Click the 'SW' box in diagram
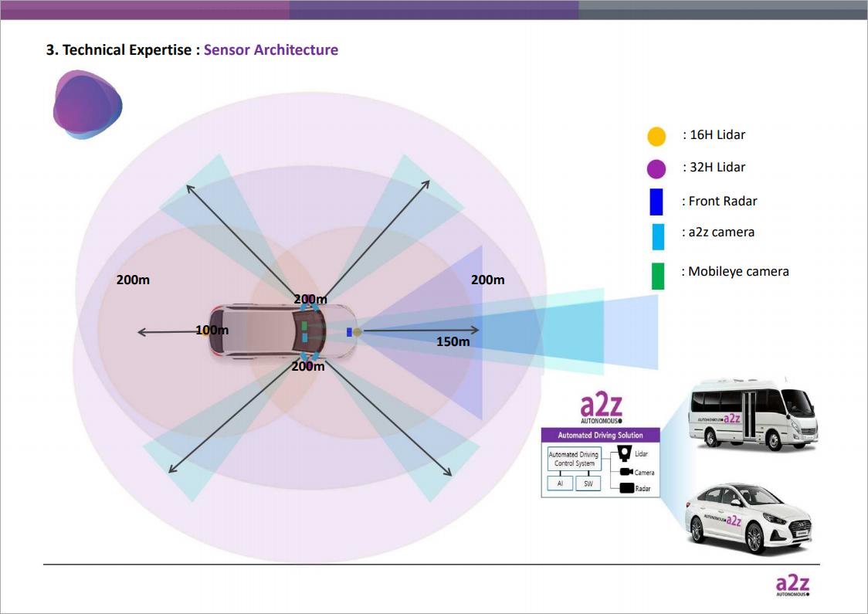The image size is (868, 614). click(x=588, y=483)
